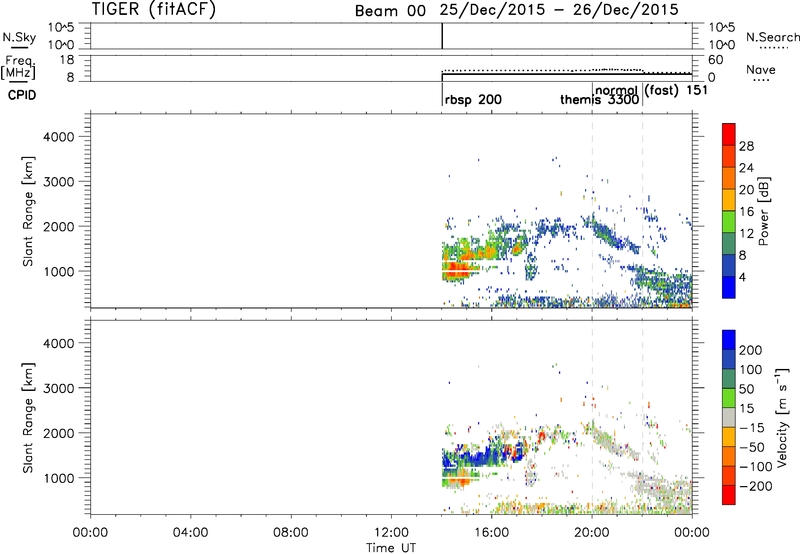The width and height of the screenshot is (800, 554).
Task: Click the 04:00 time tick label
Action: click(x=190, y=533)
